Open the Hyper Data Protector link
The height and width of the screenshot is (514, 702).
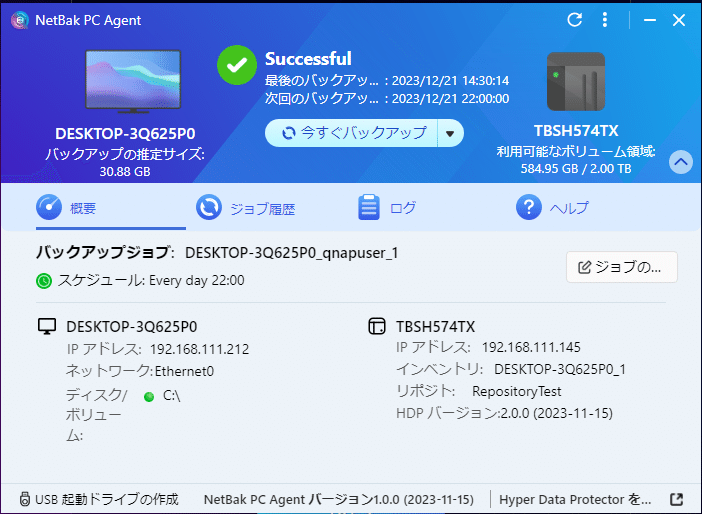575,499
